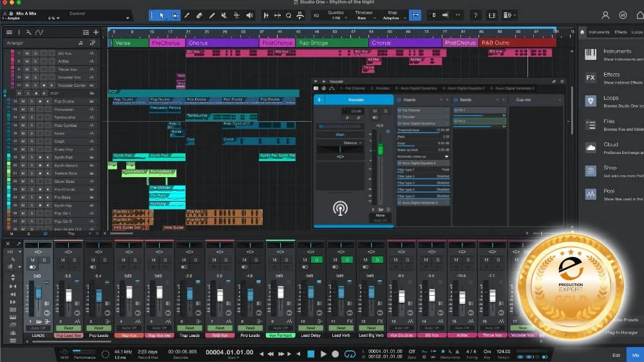The image size is (644, 362).
Task: Open the Snap Adaptive dropdown
Action: (393, 15)
